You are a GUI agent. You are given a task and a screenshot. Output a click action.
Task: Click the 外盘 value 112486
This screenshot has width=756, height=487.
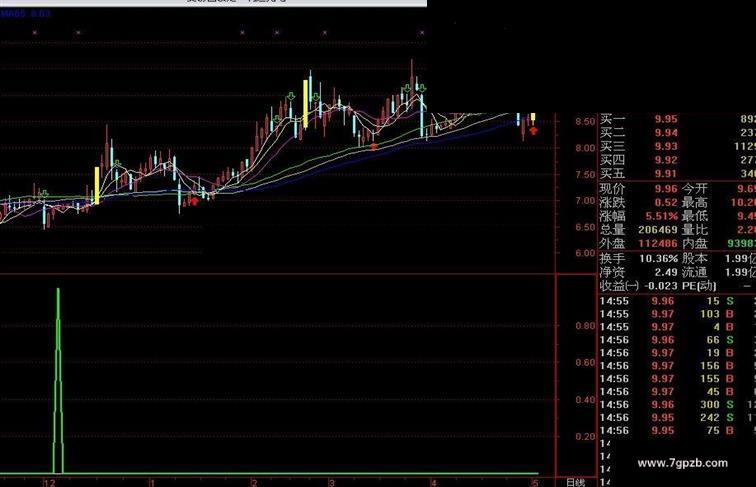[658, 244]
